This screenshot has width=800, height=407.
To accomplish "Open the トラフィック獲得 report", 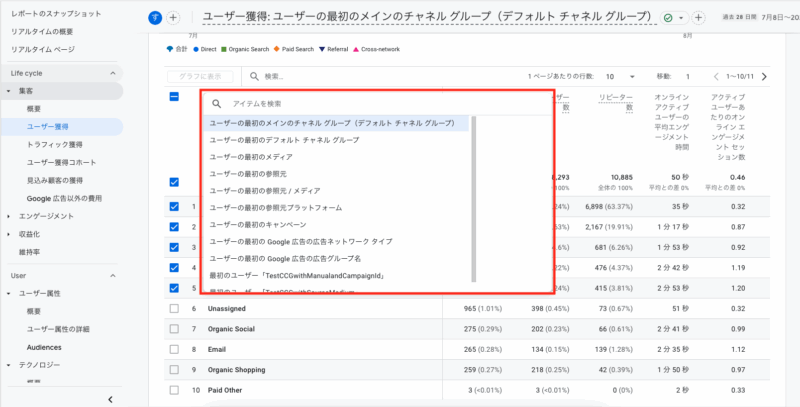I will [55, 144].
